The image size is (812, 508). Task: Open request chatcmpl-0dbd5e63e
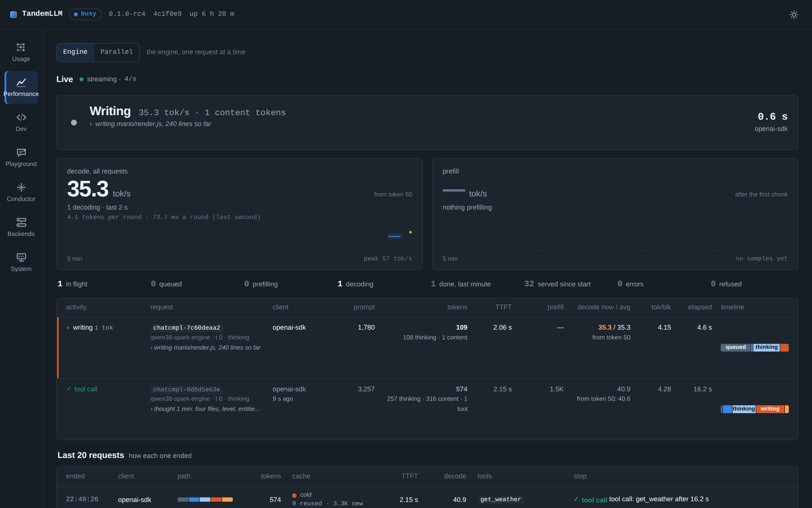coord(186,389)
